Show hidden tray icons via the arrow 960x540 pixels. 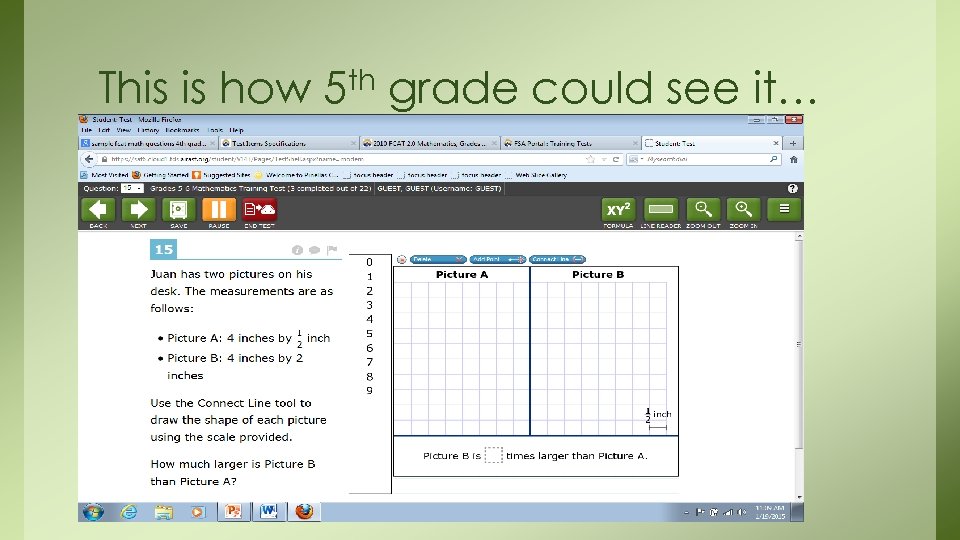[686, 512]
